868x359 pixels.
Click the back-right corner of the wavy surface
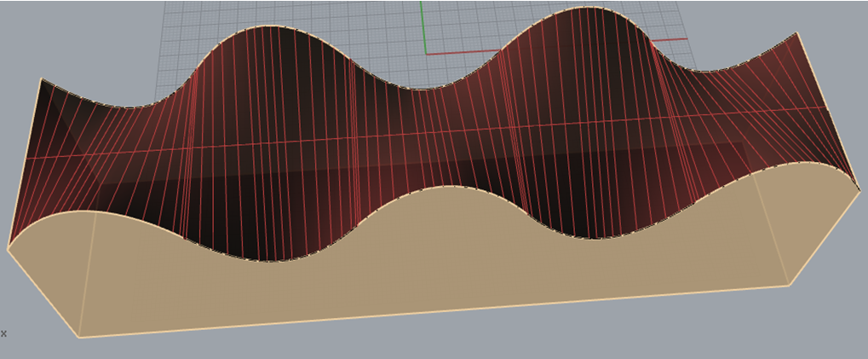point(799,32)
